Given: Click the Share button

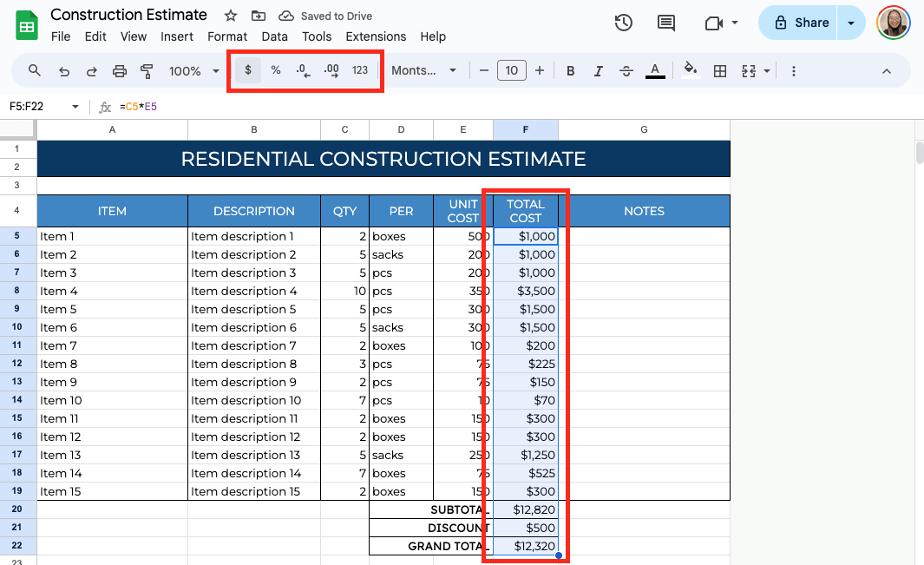Looking at the screenshot, I should pos(802,23).
